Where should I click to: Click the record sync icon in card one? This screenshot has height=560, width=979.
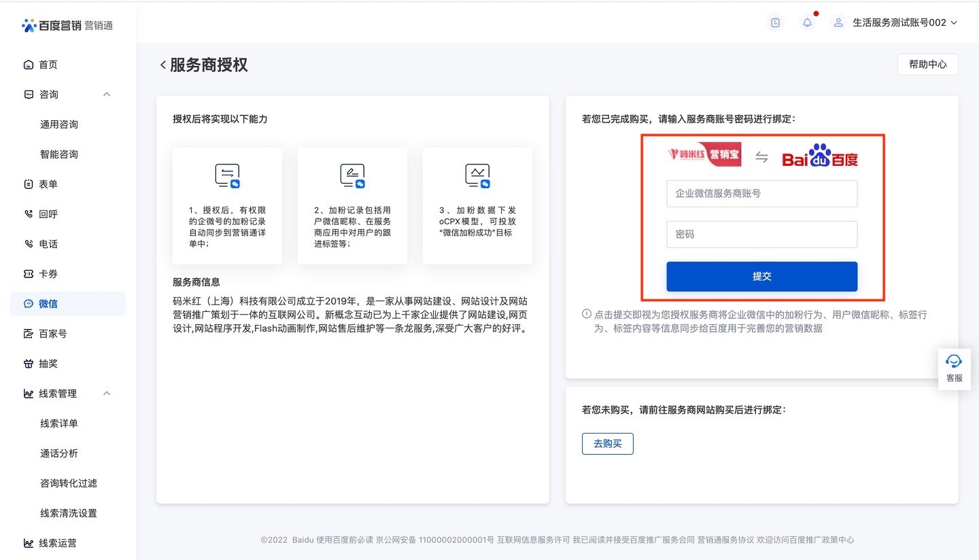pyautogui.click(x=227, y=175)
